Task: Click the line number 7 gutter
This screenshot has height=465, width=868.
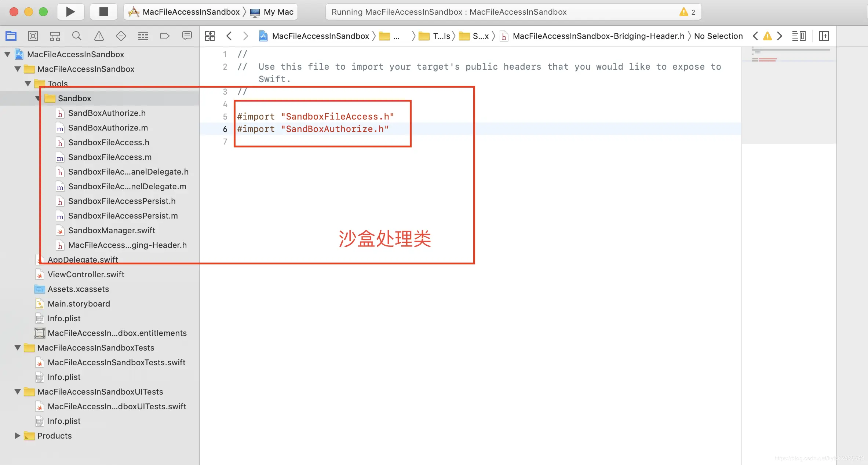Action: tap(225, 142)
